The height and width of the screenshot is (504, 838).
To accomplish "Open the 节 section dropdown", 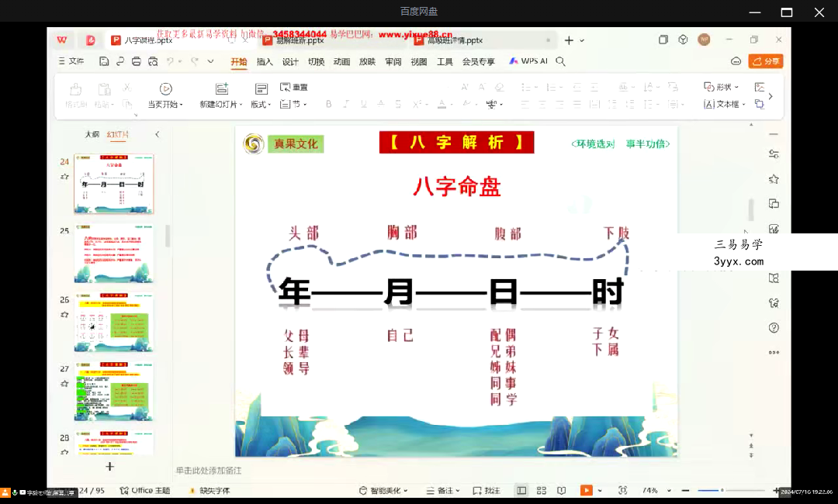I will (x=293, y=104).
